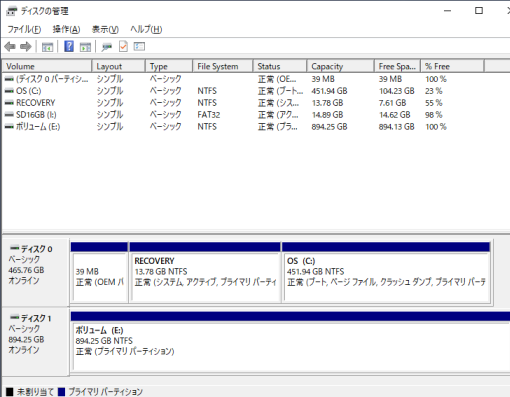Screen dimensions: 510x397
Task: Click the 451.94 GB capacity cell
Action: click(329, 91)
